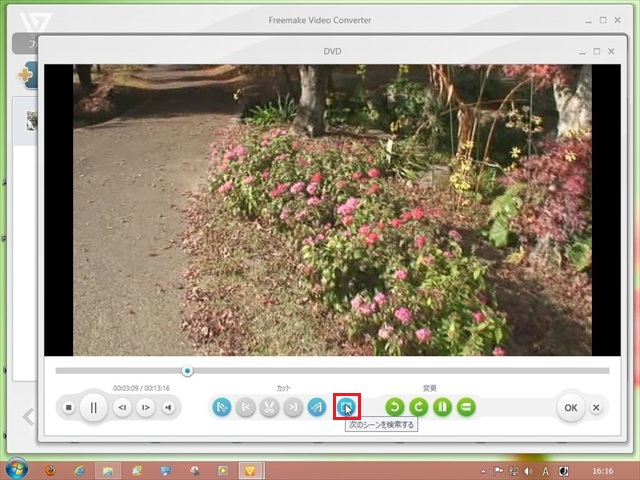Image resolution: width=640 pixels, height=480 pixels.
Task: Step forward one frame
Action: tap(146, 408)
